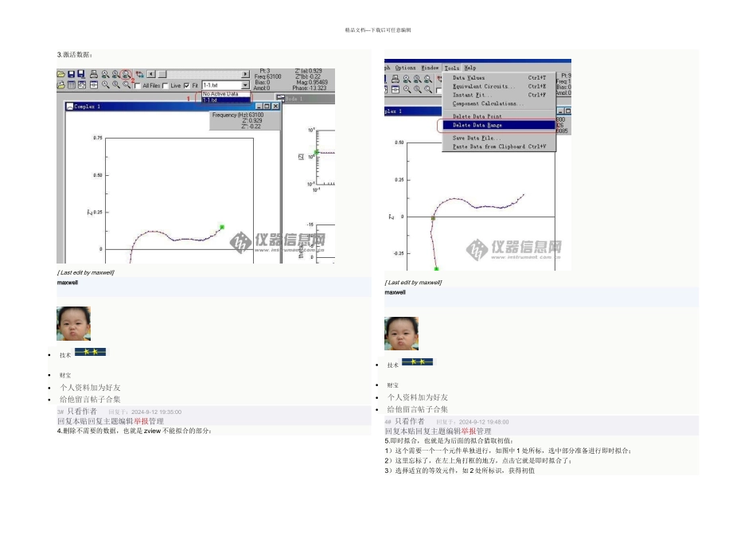Click the right maxwell avatar photo
This screenshot has width=756, height=535.
(401, 334)
